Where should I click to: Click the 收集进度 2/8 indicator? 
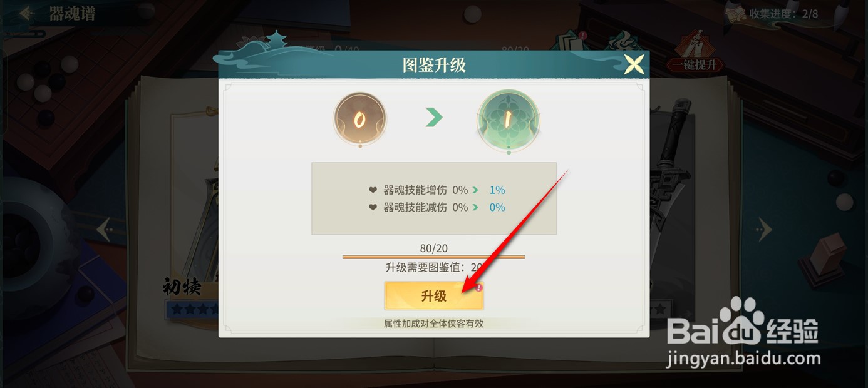coord(783,13)
